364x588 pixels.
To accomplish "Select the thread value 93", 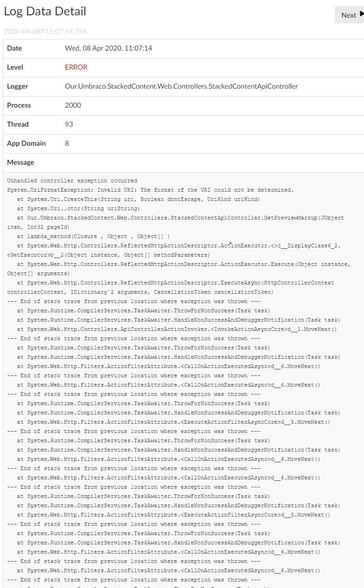I will (69, 124).
